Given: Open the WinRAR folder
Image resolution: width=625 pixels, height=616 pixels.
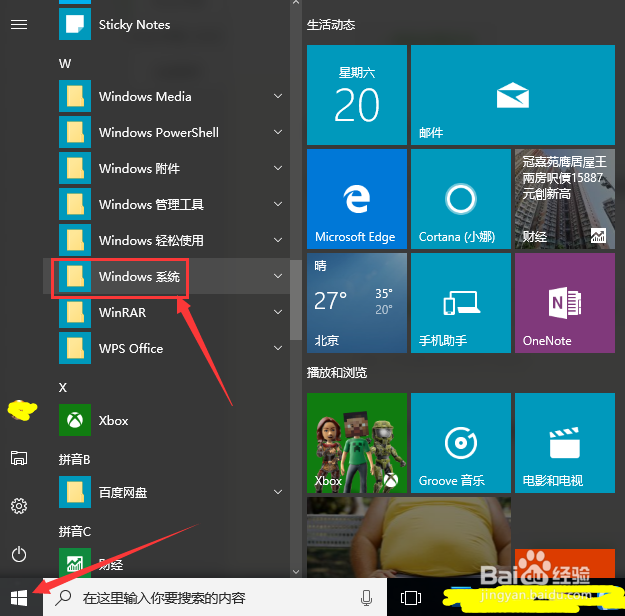Looking at the screenshot, I should (x=166, y=312).
